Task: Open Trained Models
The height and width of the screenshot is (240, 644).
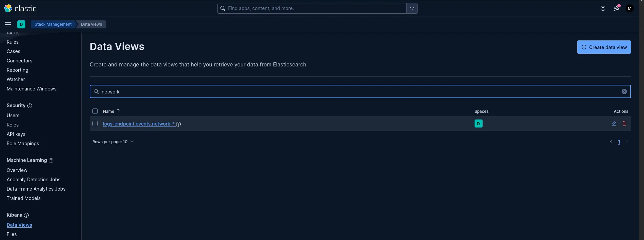Action: (x=24, y=198)
